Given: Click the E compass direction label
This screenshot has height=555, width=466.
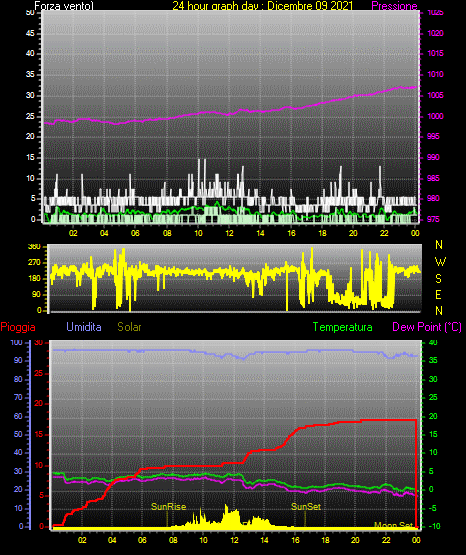Looking at the screenshot, I should [438, 294].
